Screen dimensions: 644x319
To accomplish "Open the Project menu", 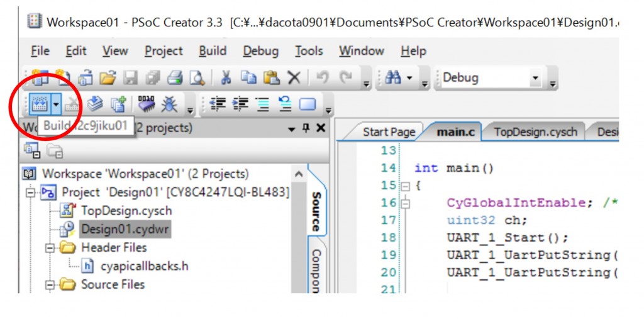I will pos(164,51).
